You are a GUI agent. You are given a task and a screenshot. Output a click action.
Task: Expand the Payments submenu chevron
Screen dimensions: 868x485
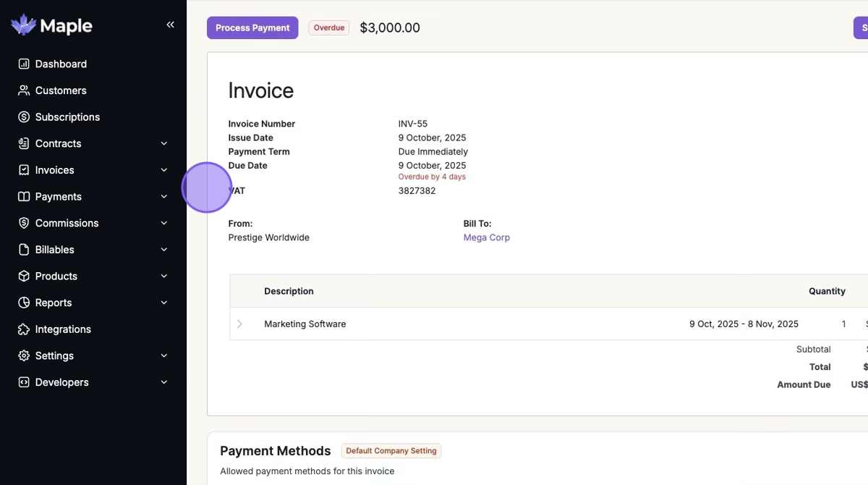164,197
